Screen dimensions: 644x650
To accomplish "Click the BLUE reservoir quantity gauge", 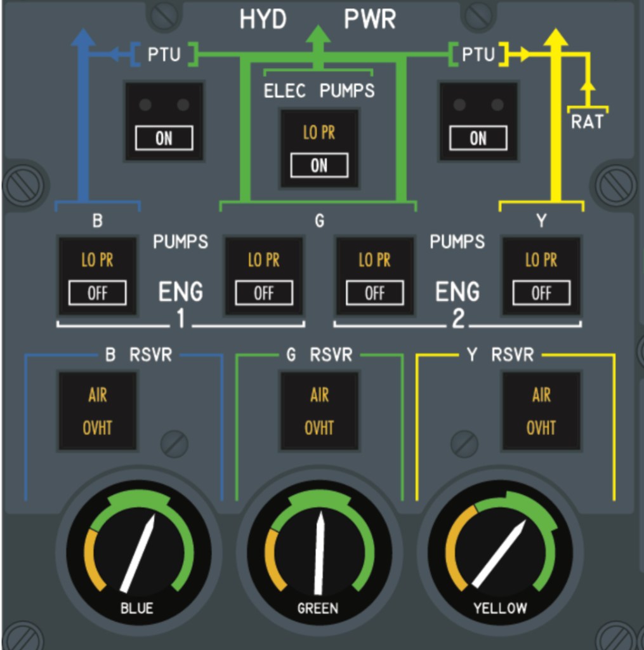I will [x=138, y=551].
